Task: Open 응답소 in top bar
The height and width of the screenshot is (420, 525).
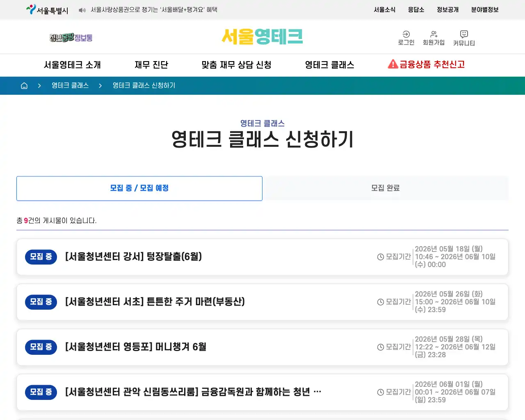Action: (x=416, y=9)
